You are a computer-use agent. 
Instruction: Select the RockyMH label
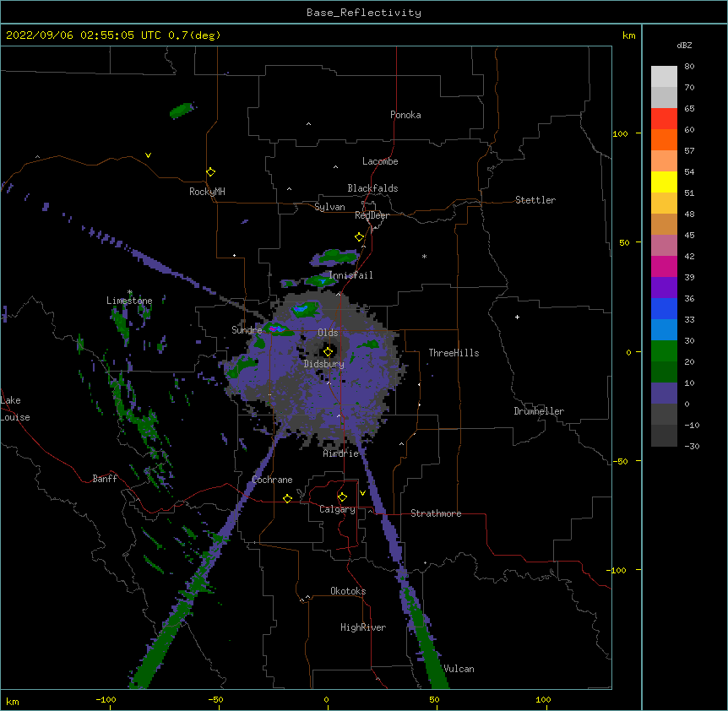tap(207, 192)
